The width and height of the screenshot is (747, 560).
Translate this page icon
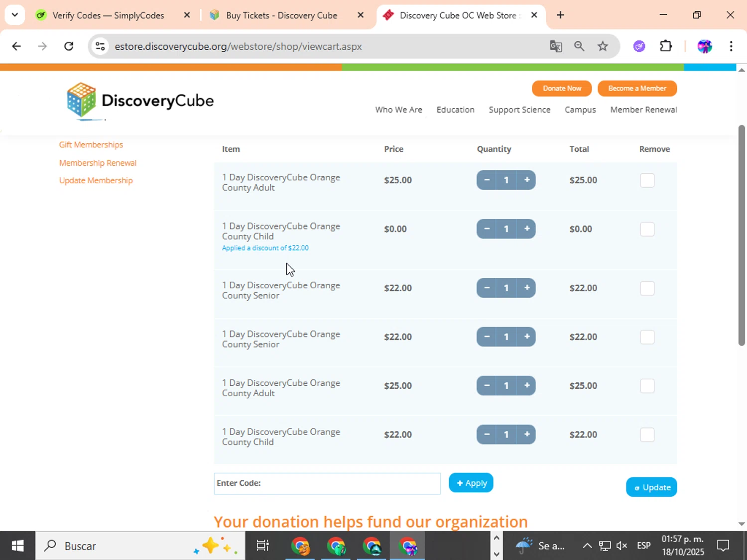[x=556, y=46]
